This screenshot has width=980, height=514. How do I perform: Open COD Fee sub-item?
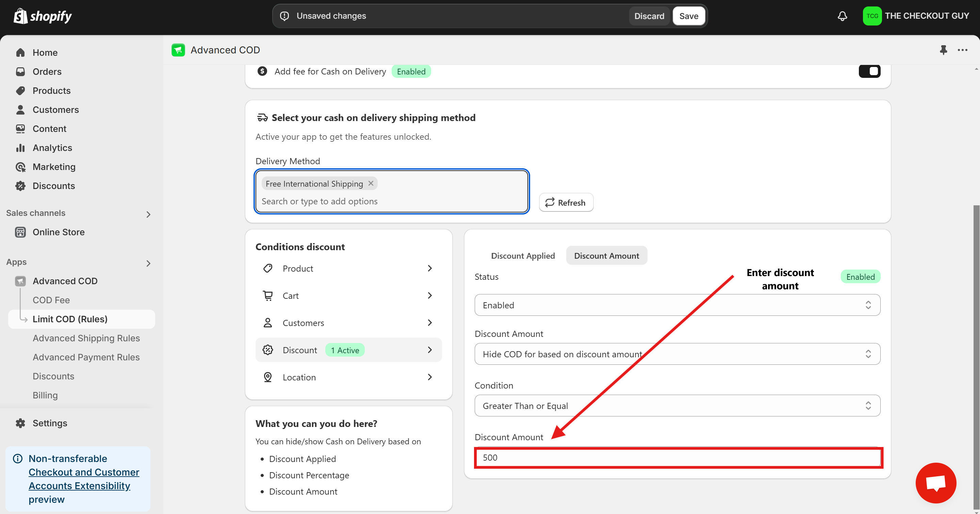[x=51, y=300]
